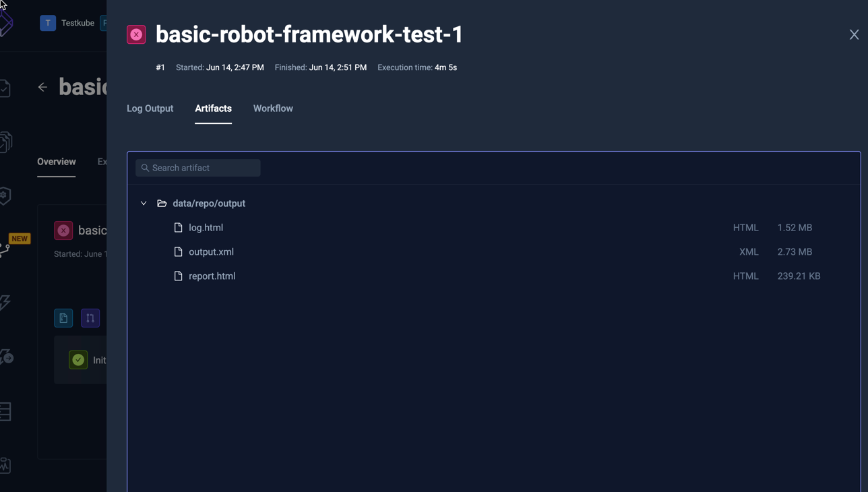Open the report.html artifact
868x492 pixels.
(212, 276)
